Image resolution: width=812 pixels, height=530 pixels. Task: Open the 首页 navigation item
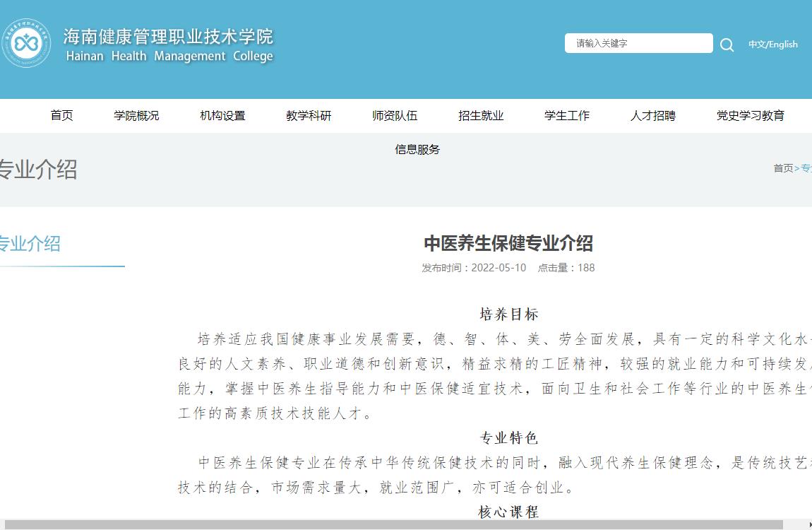pos(61,115)
